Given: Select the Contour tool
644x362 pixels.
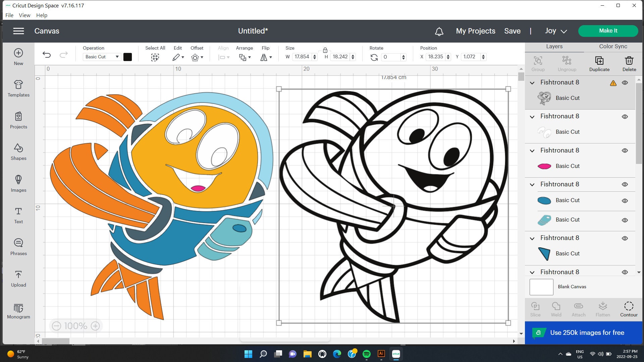Looking at the screenshot, I should point(628,308).
